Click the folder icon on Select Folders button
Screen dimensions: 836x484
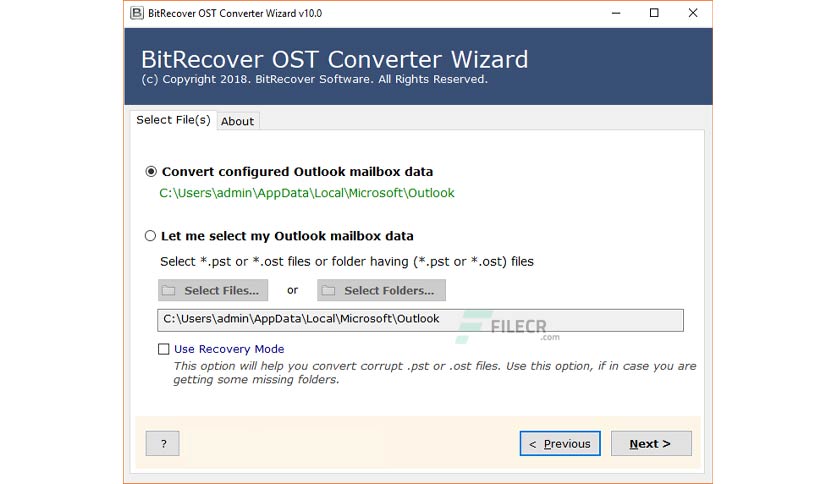pos(328,291)
